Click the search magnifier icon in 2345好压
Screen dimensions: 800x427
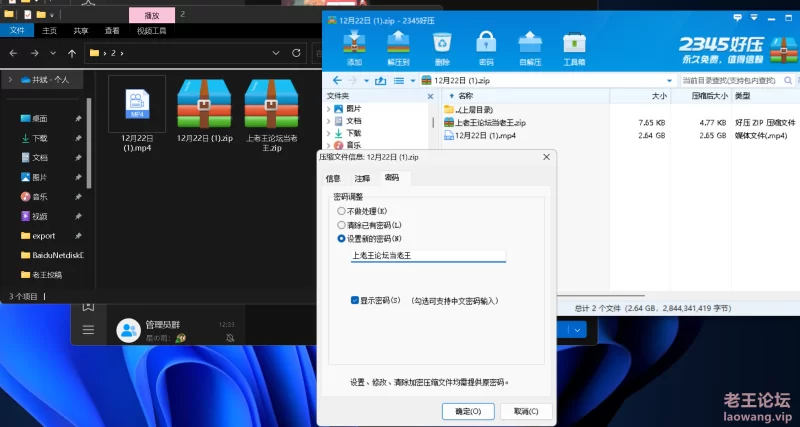[x=788, y=81]
